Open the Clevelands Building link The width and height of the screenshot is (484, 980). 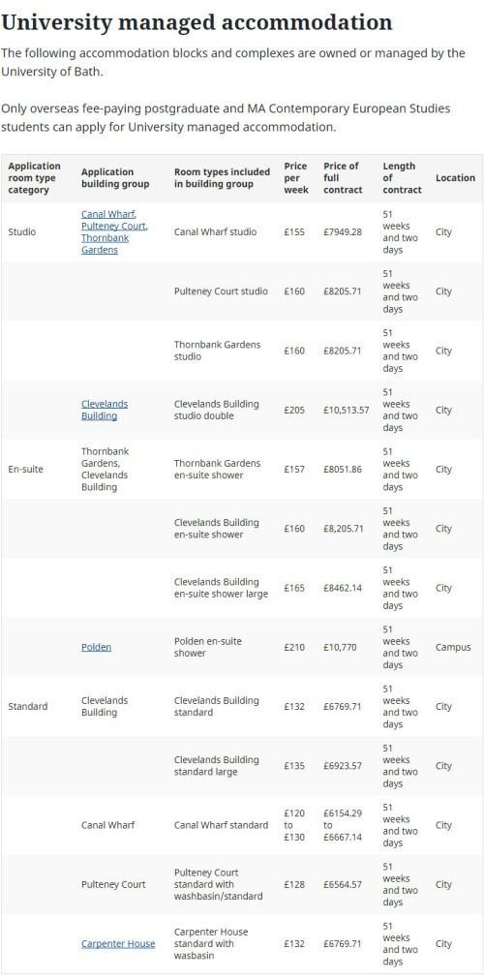(105, 410)
